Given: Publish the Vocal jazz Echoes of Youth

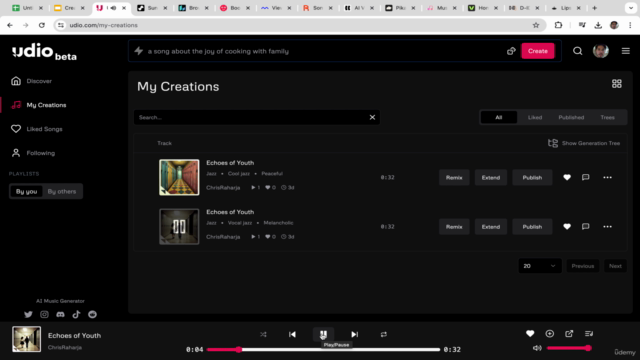Looking at the screenshot, I should [532, 227].
